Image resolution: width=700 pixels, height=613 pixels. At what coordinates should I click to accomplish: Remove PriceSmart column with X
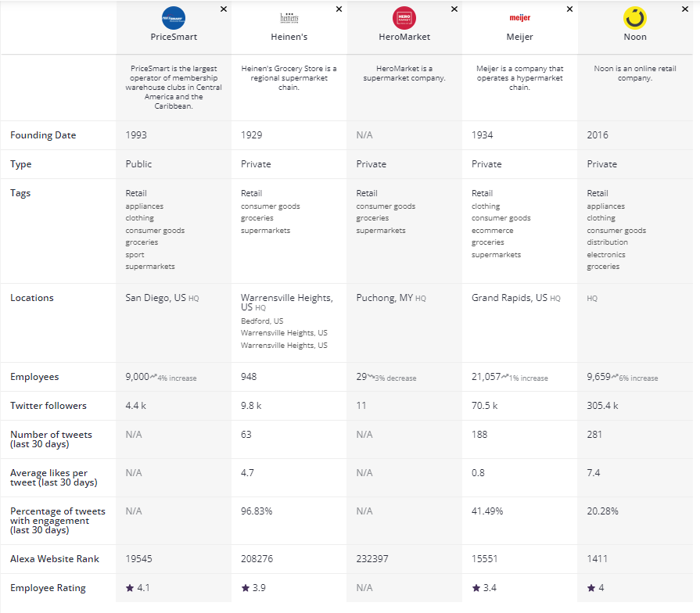tap(224, 9)
